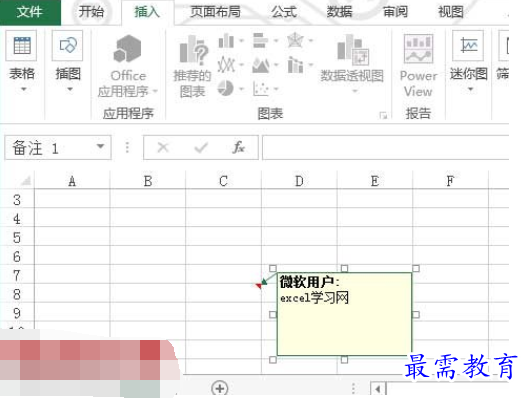The image size is (526, 398).
Task: Select column F header
Action: coord(450,181)
